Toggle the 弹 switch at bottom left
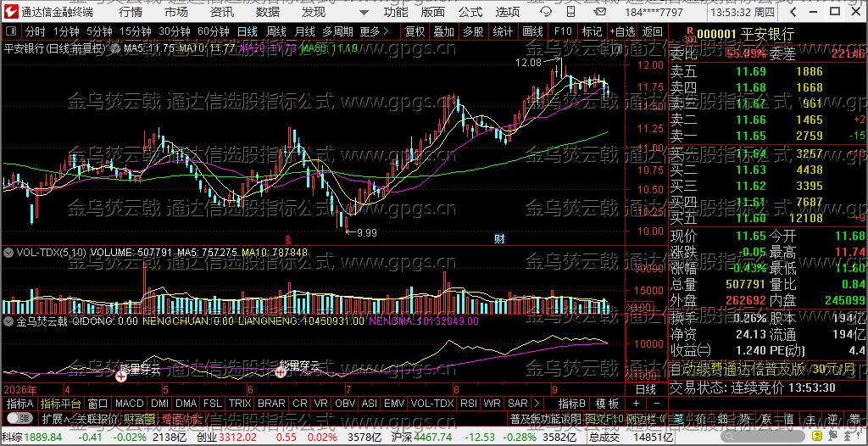The image size is (868, 446). coord(19,418)
